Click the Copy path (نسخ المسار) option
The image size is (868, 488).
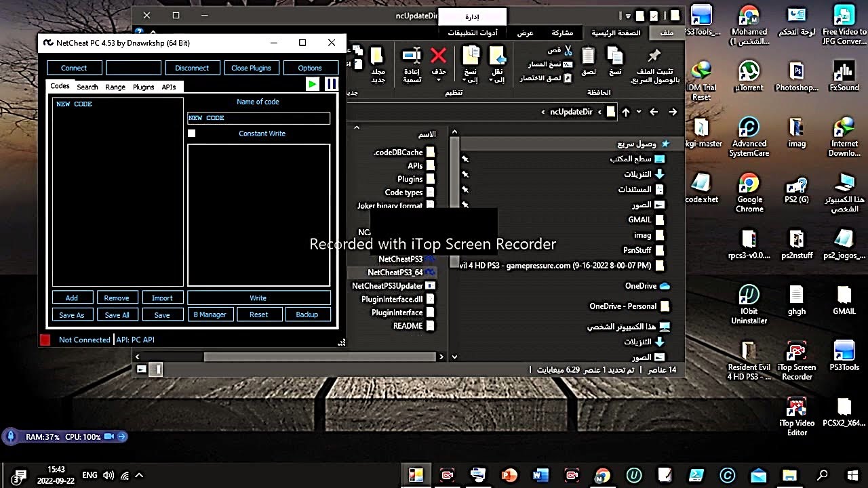tap(550, 64)
